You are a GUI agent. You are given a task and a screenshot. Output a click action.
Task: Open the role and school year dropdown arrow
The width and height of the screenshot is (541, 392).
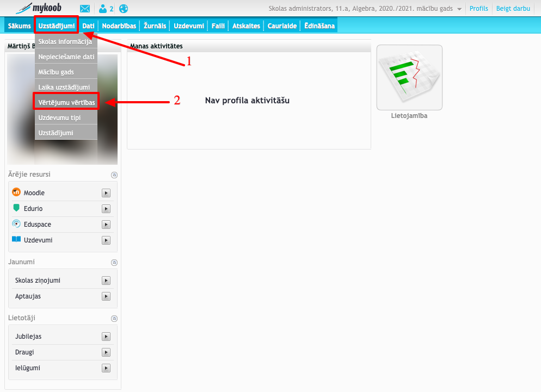tap(459, 9)
